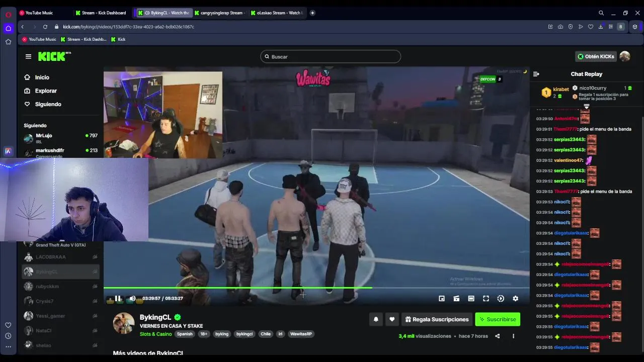
Task: Click the Spanish language tag
Action: [x=185, y=334]
